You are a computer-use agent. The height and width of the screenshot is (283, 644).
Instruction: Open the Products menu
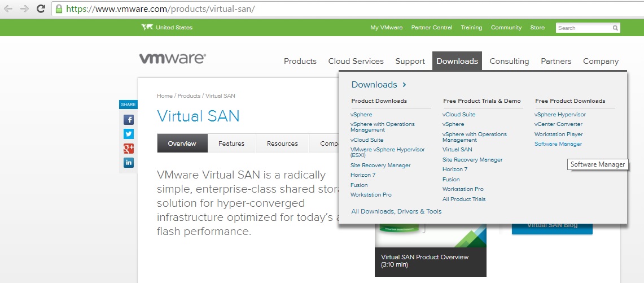tap(300, 62)
